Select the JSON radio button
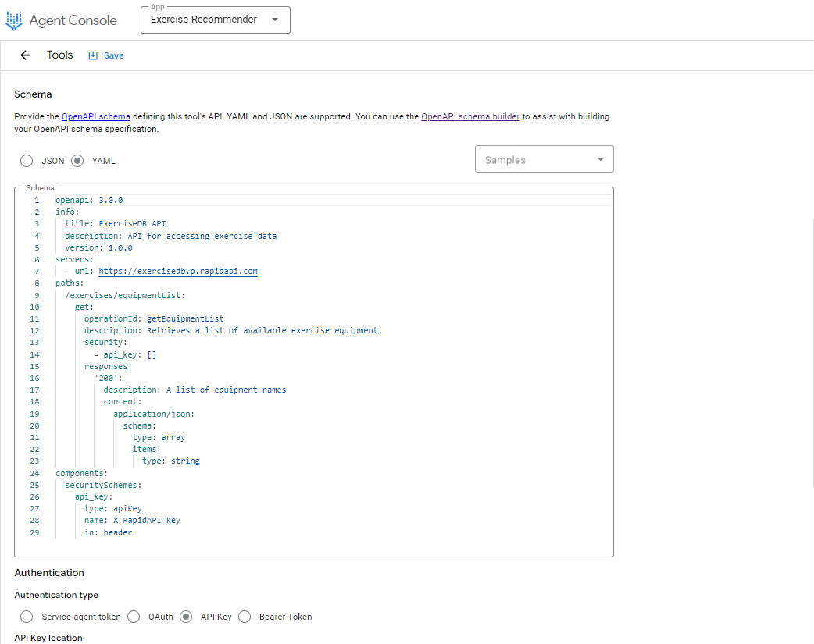This screenshot has height=644, width=814. (27, 161)
